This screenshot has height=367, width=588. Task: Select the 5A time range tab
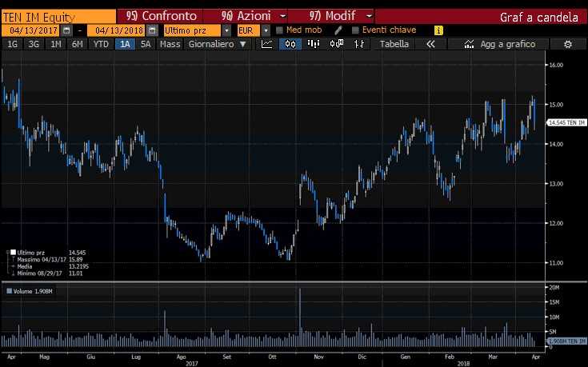pos(146,44)
